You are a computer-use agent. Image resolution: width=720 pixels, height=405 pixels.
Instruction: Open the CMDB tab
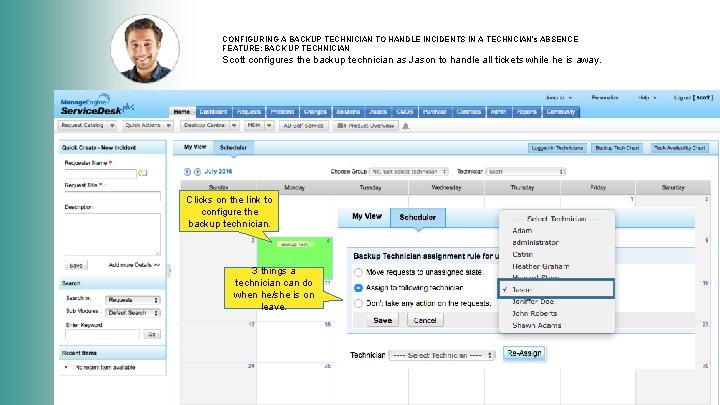[405, 112]
